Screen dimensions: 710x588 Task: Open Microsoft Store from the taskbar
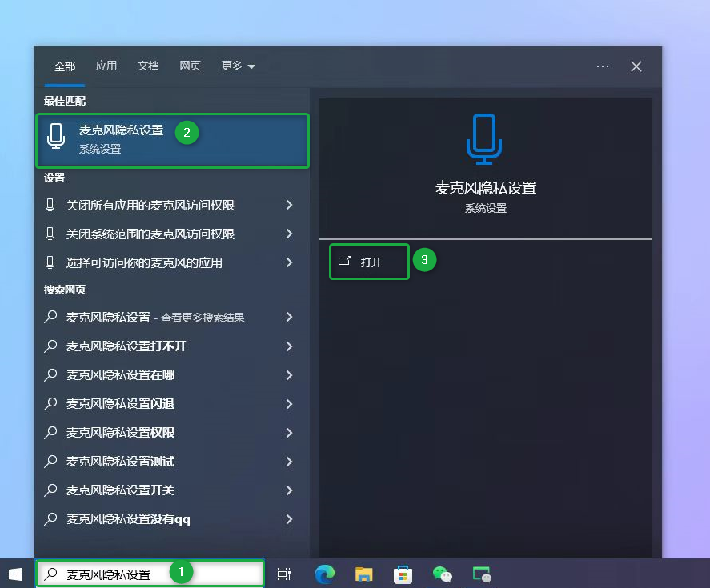point(403,574)
